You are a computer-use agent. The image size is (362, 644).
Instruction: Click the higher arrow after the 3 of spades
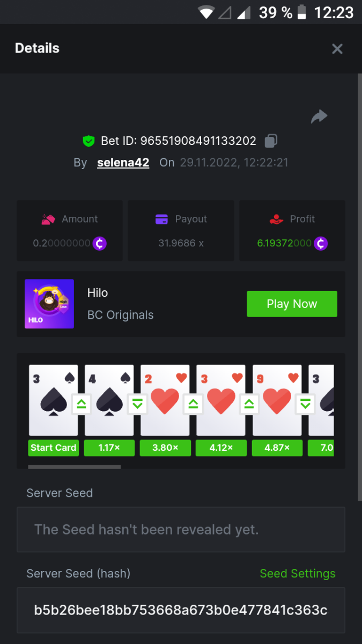click(x=82, y=404)
